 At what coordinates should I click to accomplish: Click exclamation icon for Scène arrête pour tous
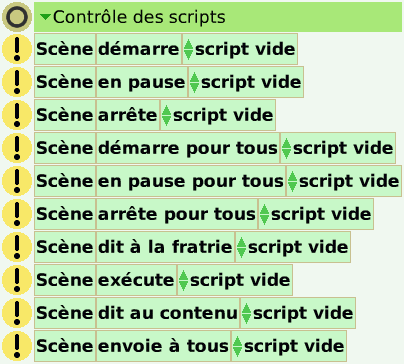(x=17, y=214)
